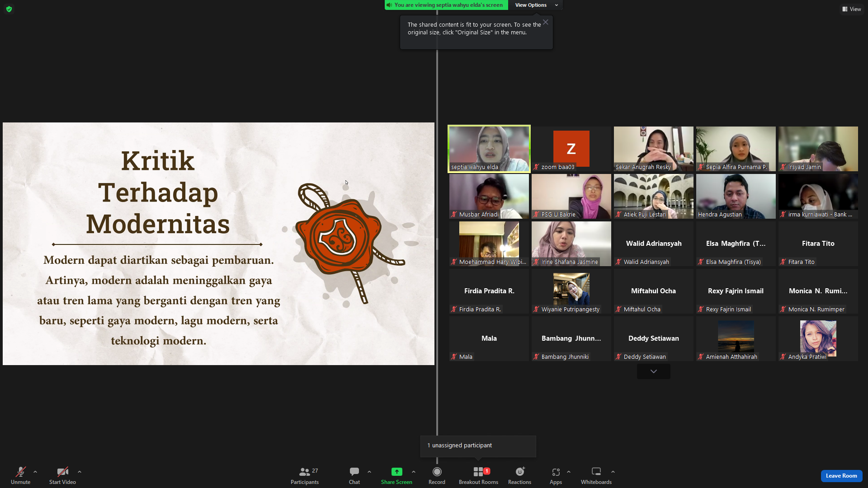Viewport: 868px width, 488px height.
Task: Select Firdia Pradita R.'s participant tile
Action: pos(489,291)
